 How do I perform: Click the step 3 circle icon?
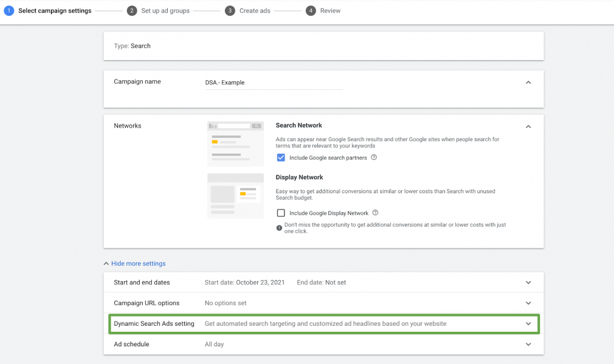(x=230, y=10)
